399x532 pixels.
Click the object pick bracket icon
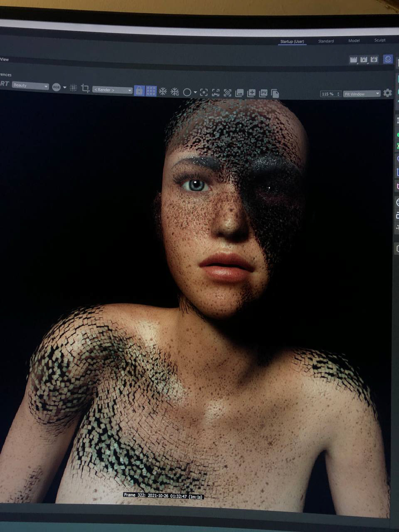[x=215, y=93]
